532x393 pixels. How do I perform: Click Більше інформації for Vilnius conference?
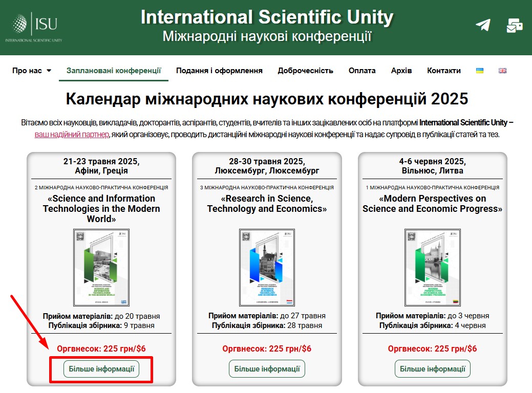coord(433,369)
